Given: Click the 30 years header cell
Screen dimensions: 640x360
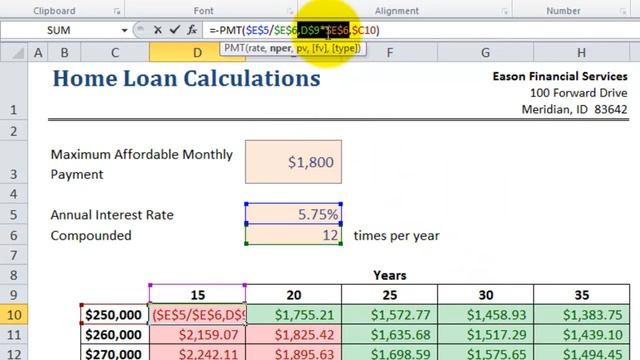Looking at the screenshot, I should click(485, 295).
